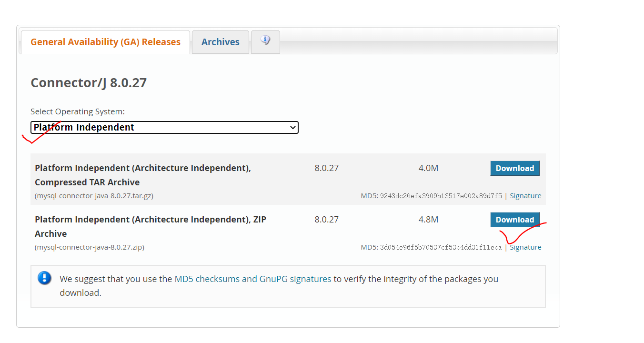The image size is (644, 343).
Task: Click the info (i) tab icon
Action: point(265,41)
